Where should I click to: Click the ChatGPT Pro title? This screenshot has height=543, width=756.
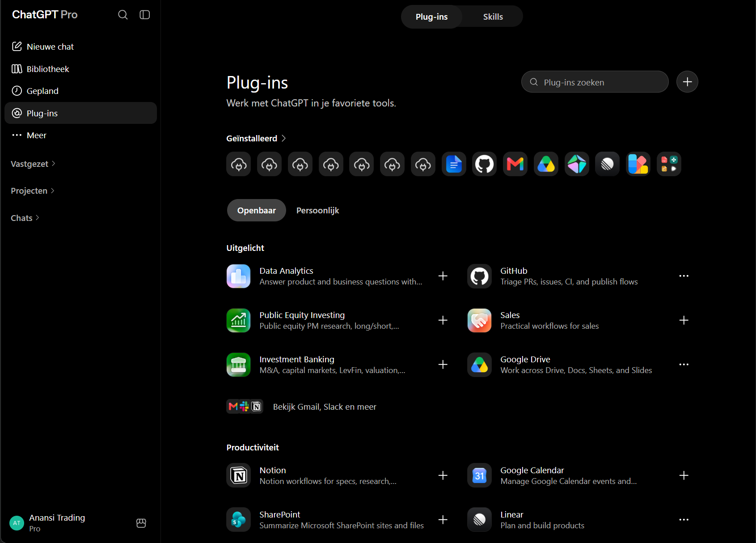(x=45, y=15)
